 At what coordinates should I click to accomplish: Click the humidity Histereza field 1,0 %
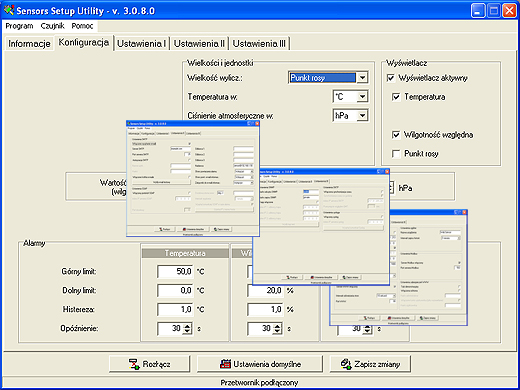click(265, 309)
